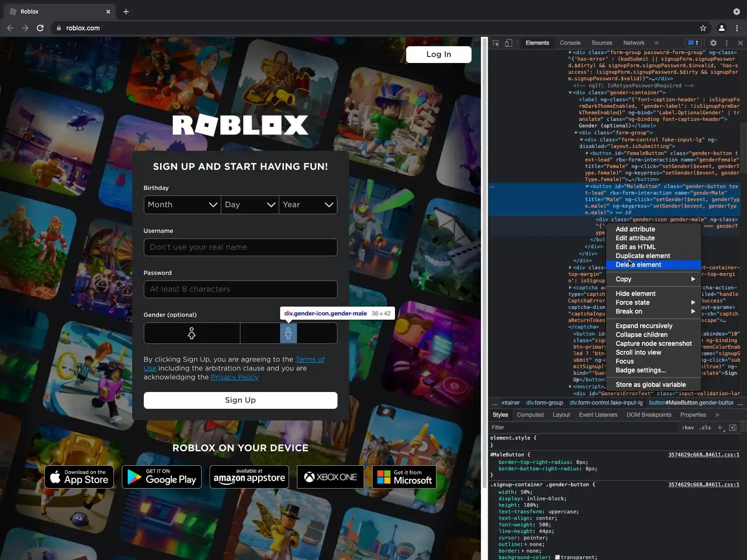Switch to the Network tab
747x560 pixels.
point(634,43)
